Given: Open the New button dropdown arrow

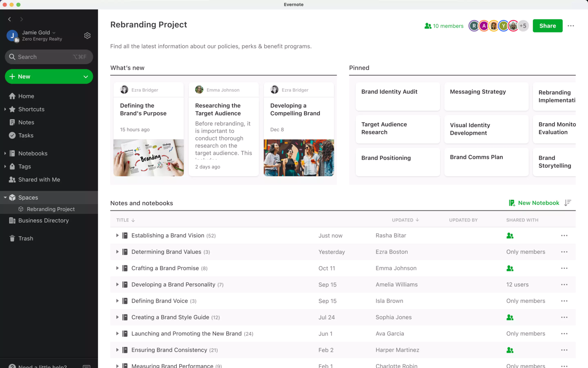Looking at the screenshot, I should [x=85, y=77].
